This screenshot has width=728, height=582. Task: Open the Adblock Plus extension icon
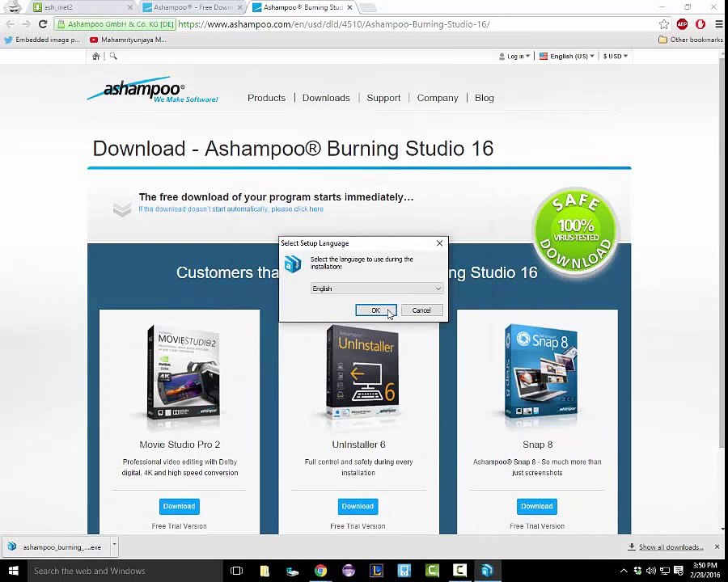click(682, 24)
